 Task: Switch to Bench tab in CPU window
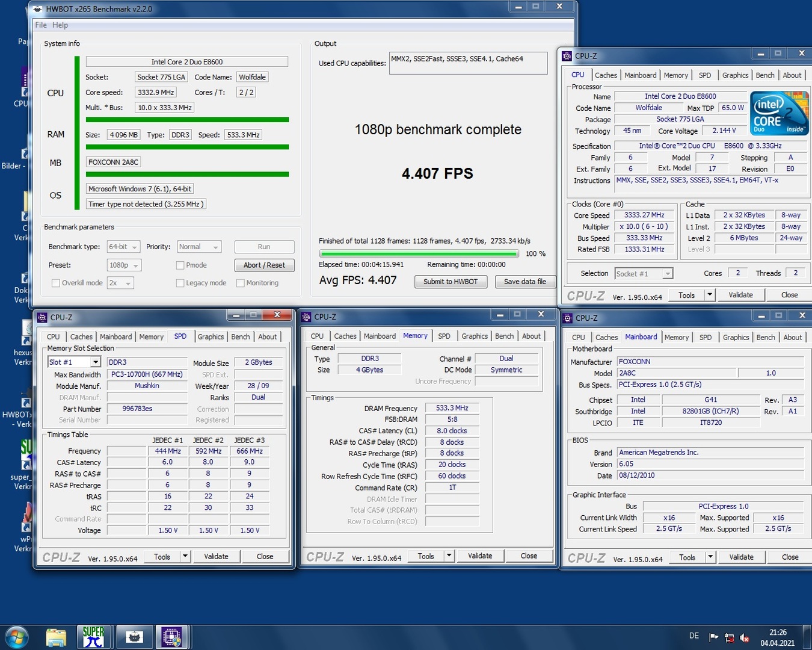pos(765,75)
